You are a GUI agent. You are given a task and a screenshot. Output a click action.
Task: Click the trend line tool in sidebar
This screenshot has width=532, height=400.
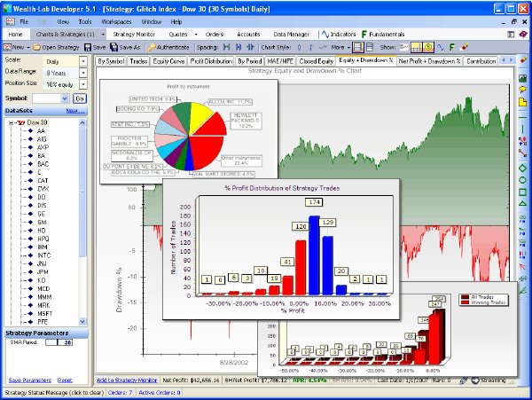(523, 153)
